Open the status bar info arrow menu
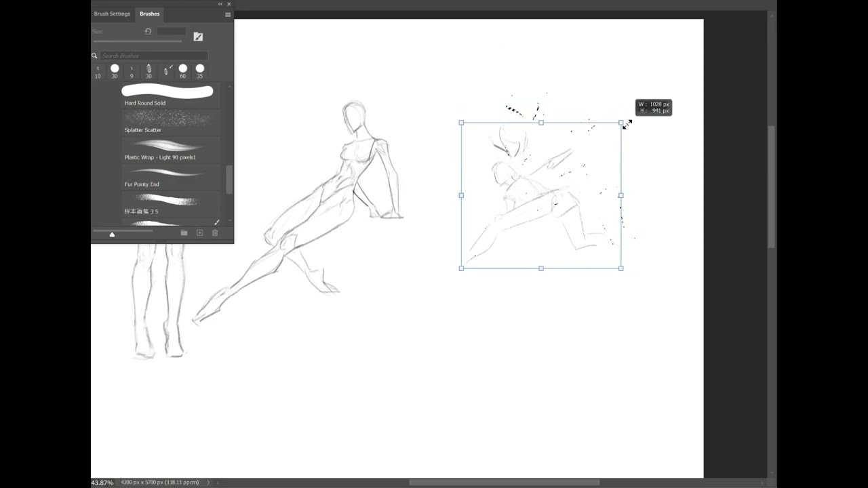The width and height of the screenshot is (868, 488). pyautogui.click(x=208, y=483)
